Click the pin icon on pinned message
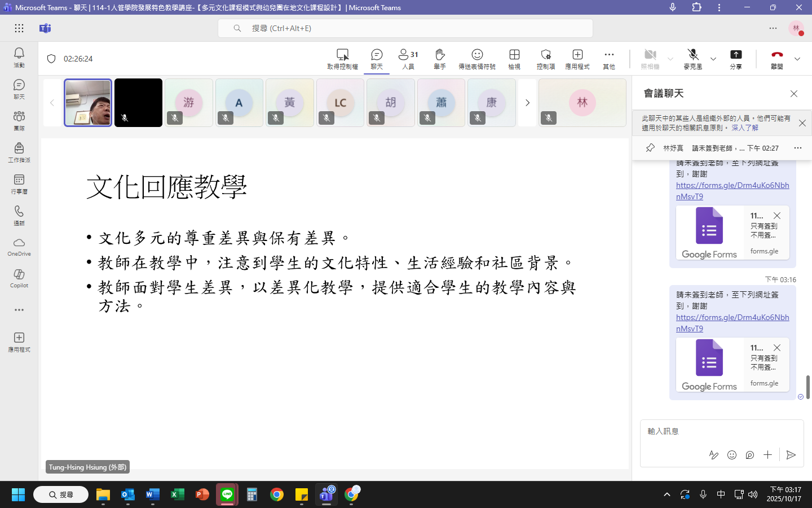This screenshot has width=812, height=508. 650,148
